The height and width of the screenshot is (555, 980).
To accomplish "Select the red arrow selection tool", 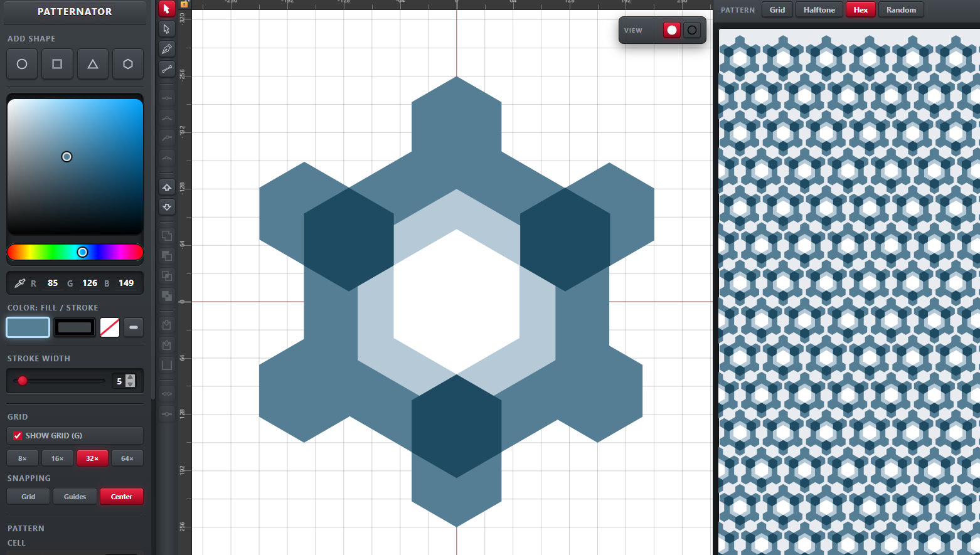I will click(x=166, y=9).
